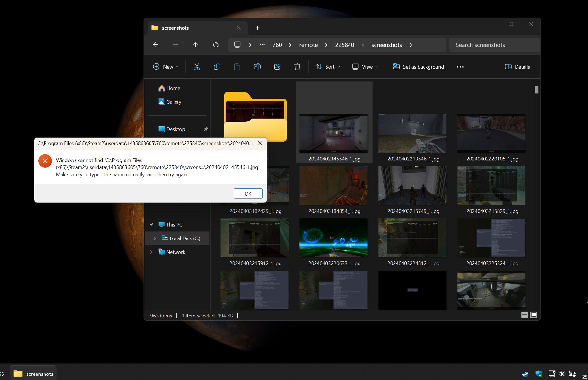588x380 pixels.
Task: Select thumbnail 20240403220633_1.jpg
Action: point(333,238)
